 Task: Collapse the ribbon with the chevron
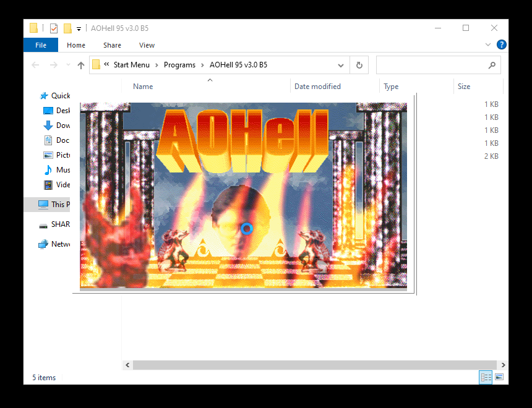(488, 45)
